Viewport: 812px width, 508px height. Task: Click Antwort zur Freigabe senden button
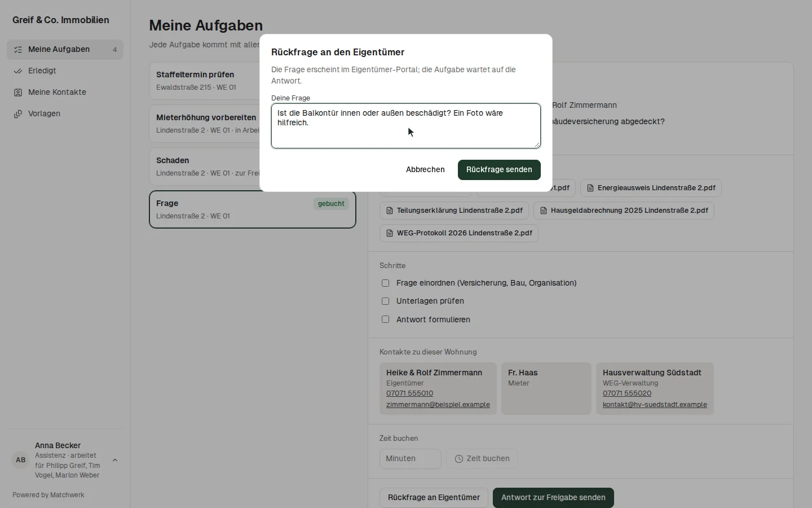coord(553,498)
